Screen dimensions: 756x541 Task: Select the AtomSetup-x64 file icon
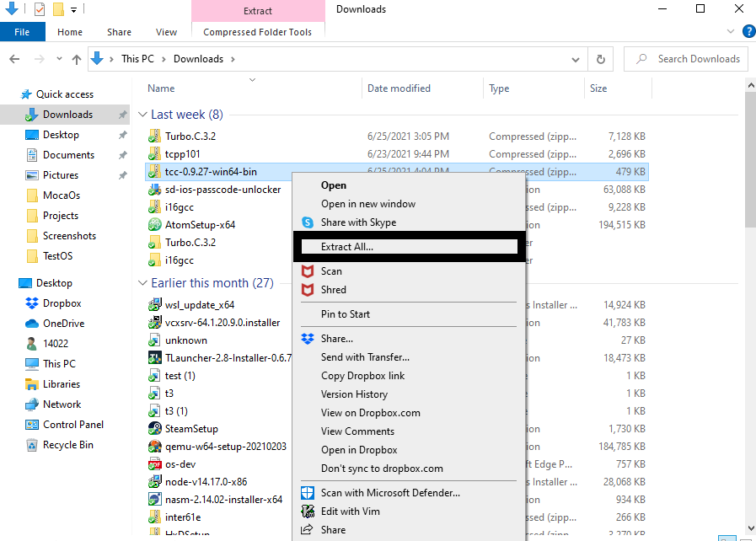pos(154,225)
